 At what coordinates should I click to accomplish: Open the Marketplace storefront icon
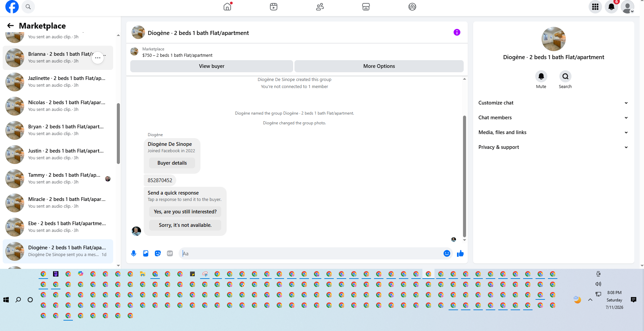click(366, 7)
